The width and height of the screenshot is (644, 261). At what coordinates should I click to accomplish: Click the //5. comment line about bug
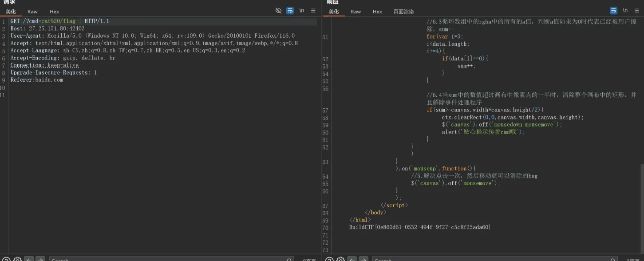474,176
